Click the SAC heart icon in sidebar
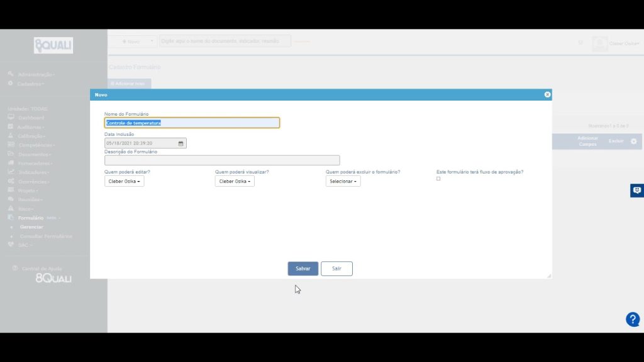Image resolution: width=644 pixels, height=362 pixels. tap(11, 244)
